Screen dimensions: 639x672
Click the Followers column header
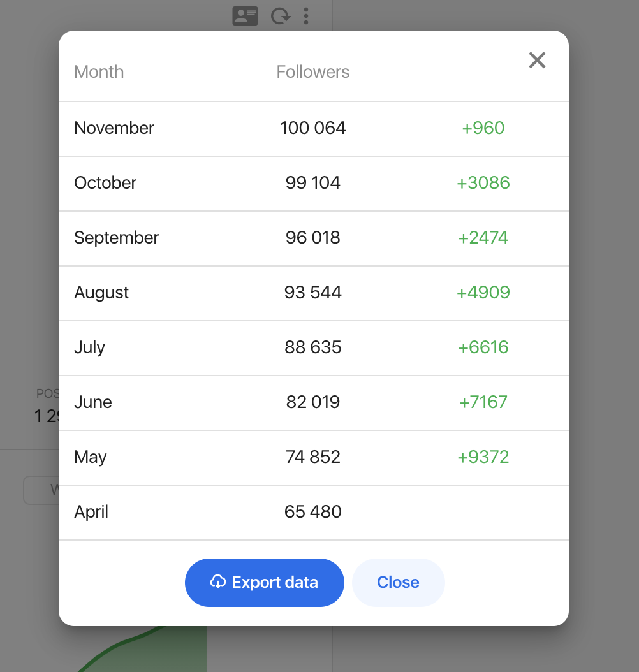(x=312, y=71)
